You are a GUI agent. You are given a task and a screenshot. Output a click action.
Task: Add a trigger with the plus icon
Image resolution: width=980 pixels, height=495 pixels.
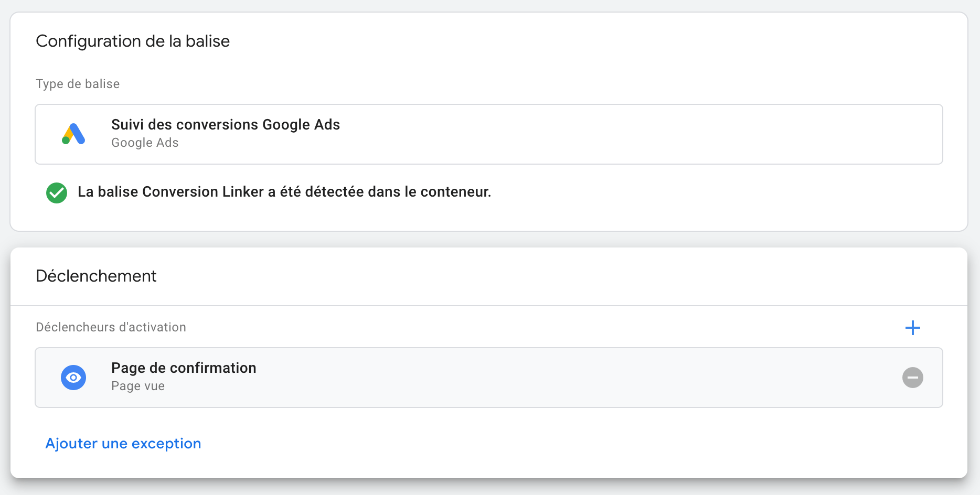click(912, 328)
